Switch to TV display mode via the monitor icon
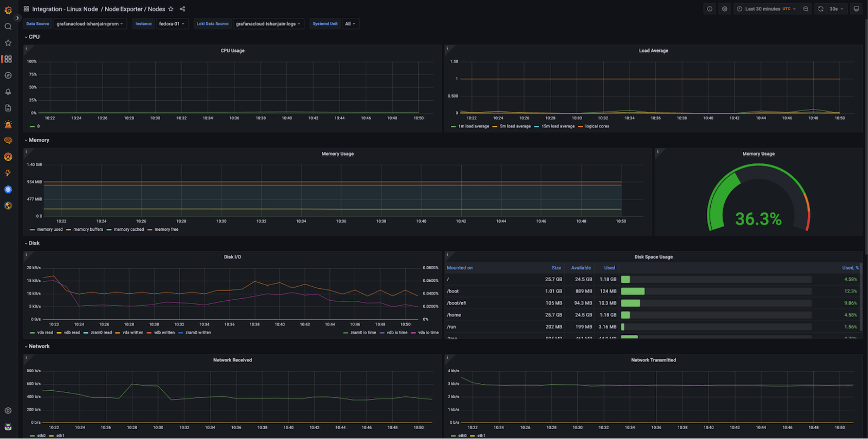This screenshot has width=868, height=439. (856, 9)
